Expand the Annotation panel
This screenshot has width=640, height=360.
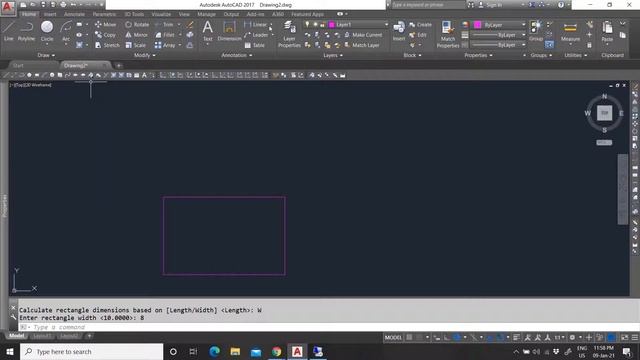(237, 55)
